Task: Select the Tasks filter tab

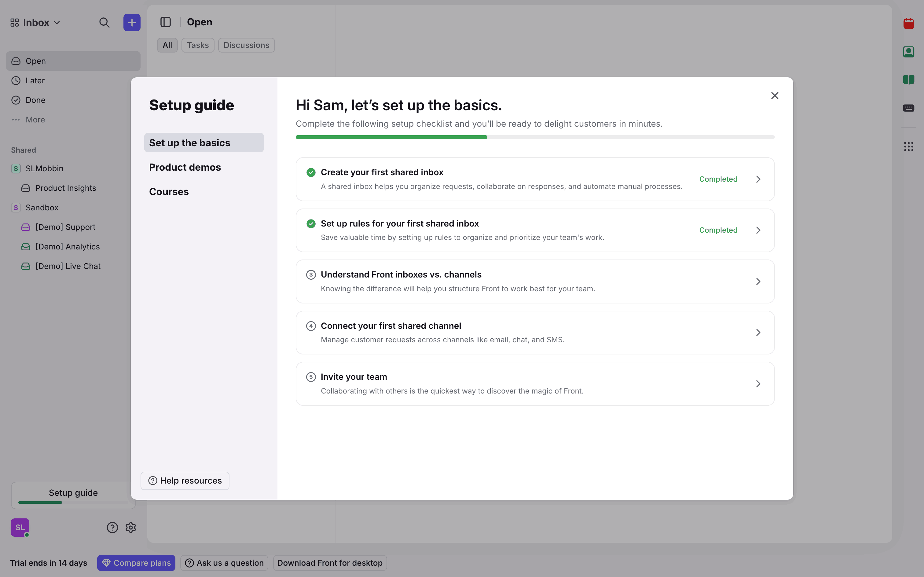Action: [x=197, y=45]
